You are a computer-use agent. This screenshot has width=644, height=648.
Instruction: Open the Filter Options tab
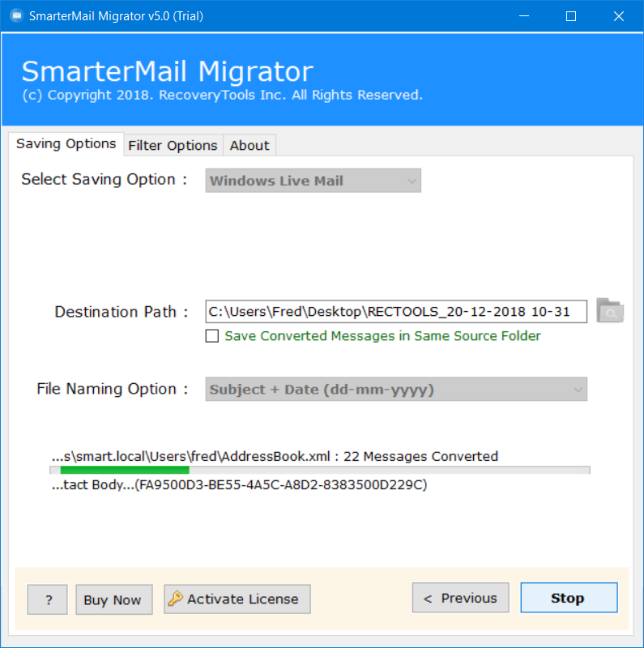(173, 146)
